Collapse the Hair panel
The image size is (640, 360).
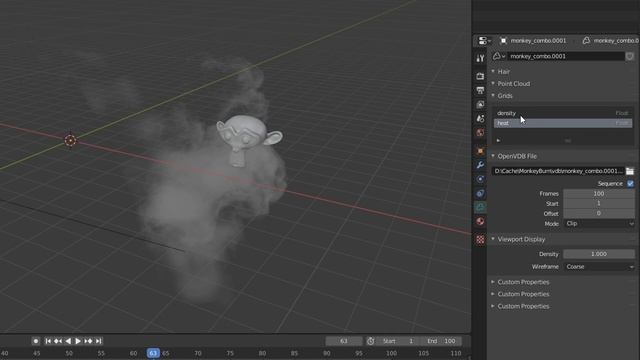pos(493,71)
